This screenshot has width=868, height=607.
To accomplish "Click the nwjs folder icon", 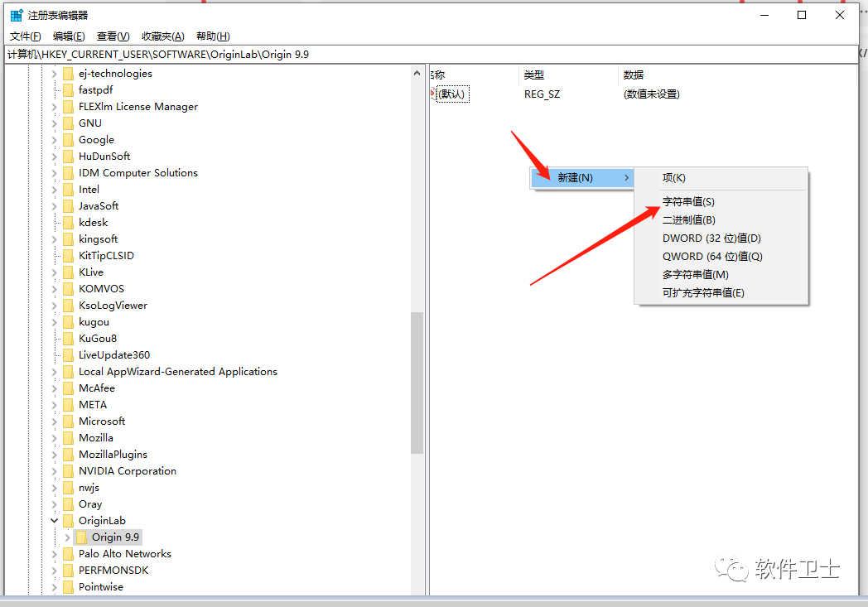I will pyautogui.click(x=68, y=488).
